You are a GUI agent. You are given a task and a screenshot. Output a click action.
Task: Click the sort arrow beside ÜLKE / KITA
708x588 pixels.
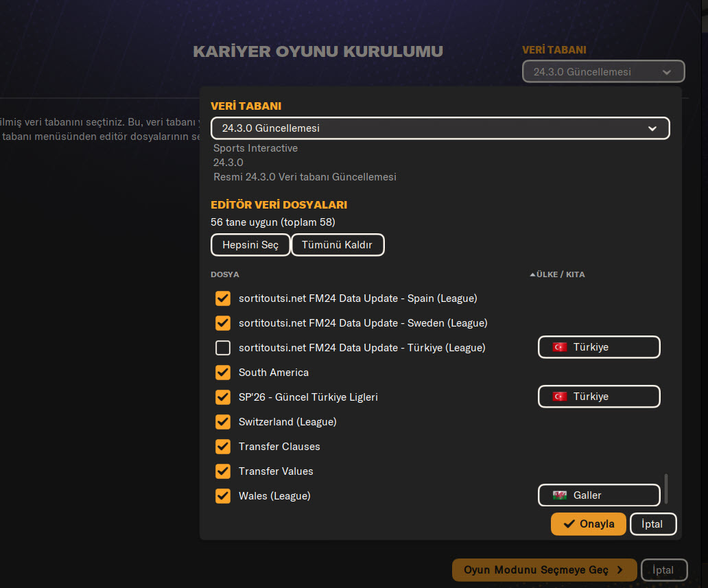(x=532, y=274)
